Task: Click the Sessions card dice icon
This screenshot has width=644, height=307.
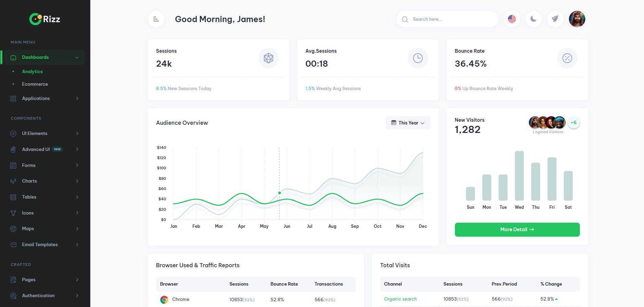Action: pyautogui.click(x=268, y=58)
